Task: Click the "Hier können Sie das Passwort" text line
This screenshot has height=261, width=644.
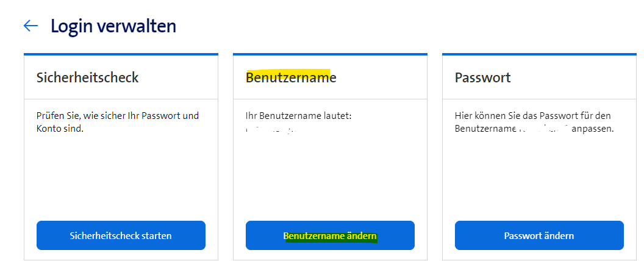Action: 533,115
